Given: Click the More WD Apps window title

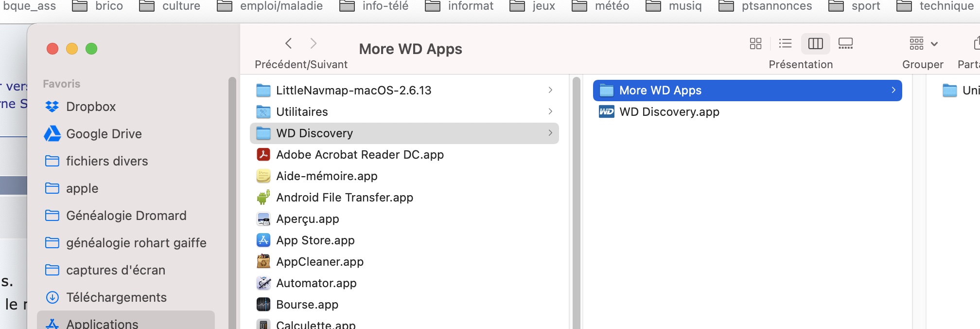Looking at the screenshot, I should point(410,49).
